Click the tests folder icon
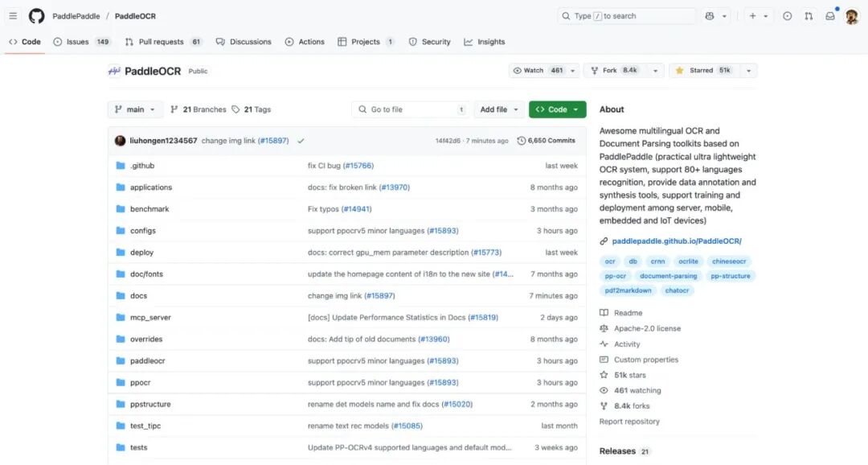Viewport: 868px width, 465px height. 120,447
